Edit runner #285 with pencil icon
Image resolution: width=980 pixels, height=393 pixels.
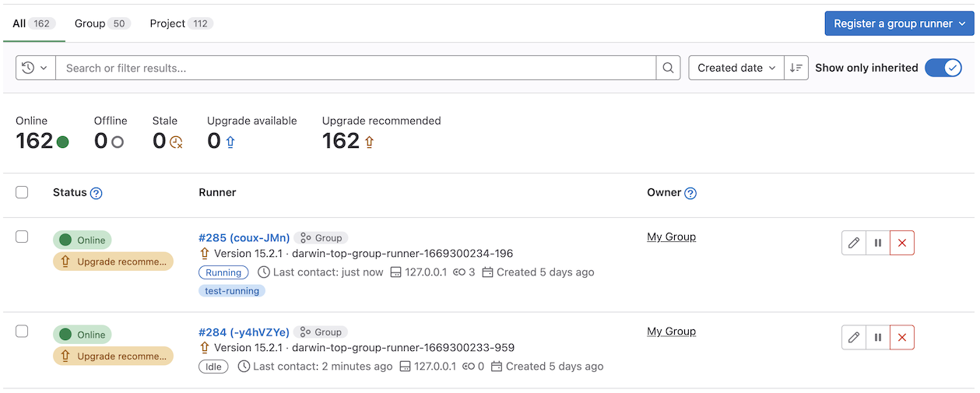(854, 243)
